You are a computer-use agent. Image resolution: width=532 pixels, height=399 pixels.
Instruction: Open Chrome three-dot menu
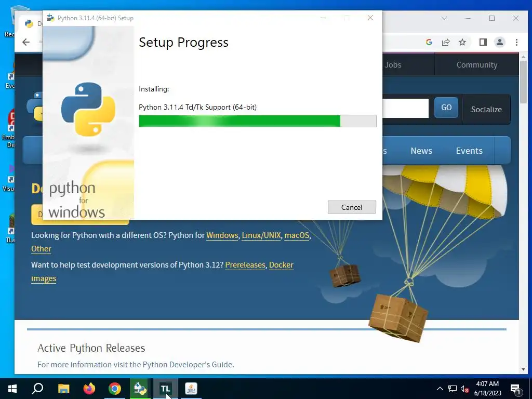click(516, 42)
